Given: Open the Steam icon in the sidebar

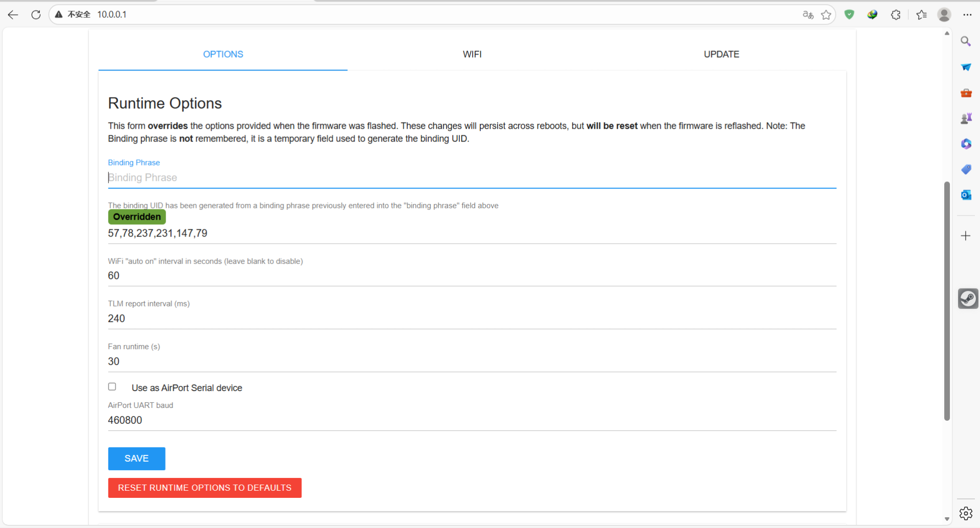Looking at the screenshot, I should [x=968, y=299].
